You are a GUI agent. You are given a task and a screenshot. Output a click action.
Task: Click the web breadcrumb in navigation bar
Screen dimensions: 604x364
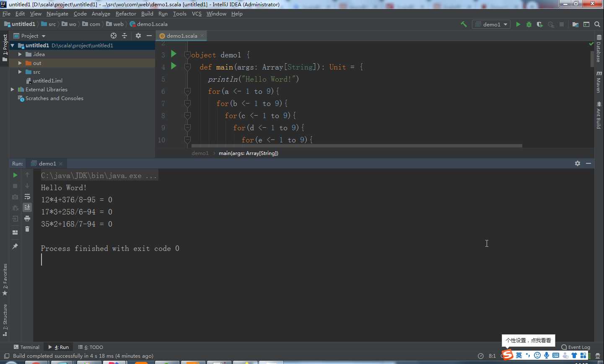coord(115,24)
